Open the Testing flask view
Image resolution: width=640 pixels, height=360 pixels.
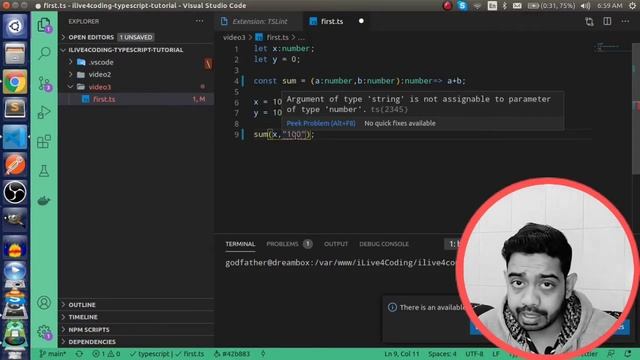click(x=44, y=171)
